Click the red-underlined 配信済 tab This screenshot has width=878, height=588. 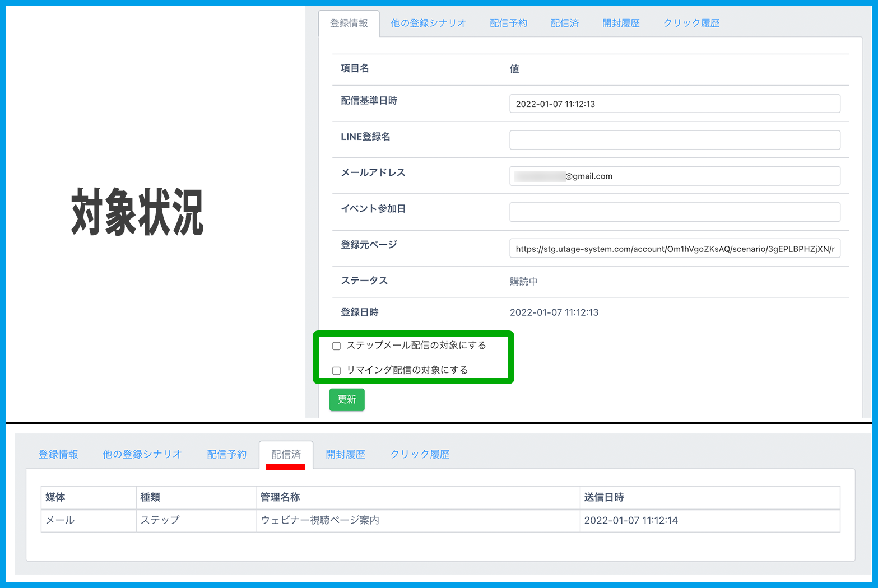(x=286, y=455)
